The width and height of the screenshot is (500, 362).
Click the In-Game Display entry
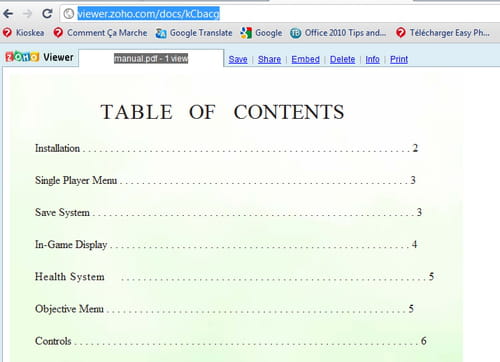pyautogui.click(x=226, y=244)
